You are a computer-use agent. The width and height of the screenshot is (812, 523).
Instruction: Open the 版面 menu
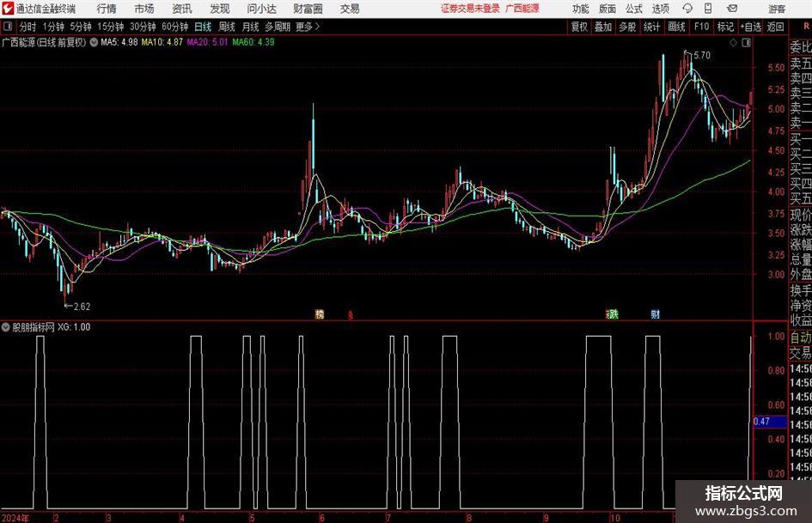tap(607, 9)
